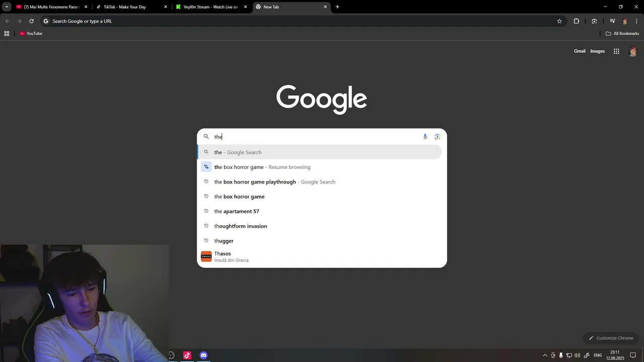This screenshot has width=644, height=362.
Task: Expand the tab search dropdown arrow
Action: [x=7, y=7]
